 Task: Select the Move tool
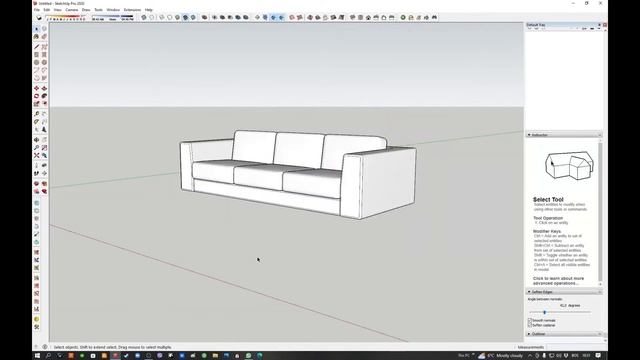(36, 88)
